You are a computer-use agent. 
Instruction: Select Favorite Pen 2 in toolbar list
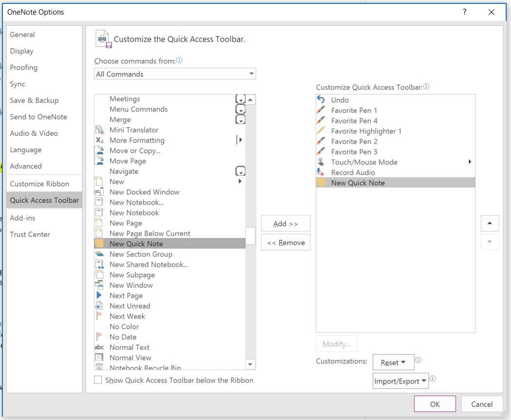(x=396, y=141)
